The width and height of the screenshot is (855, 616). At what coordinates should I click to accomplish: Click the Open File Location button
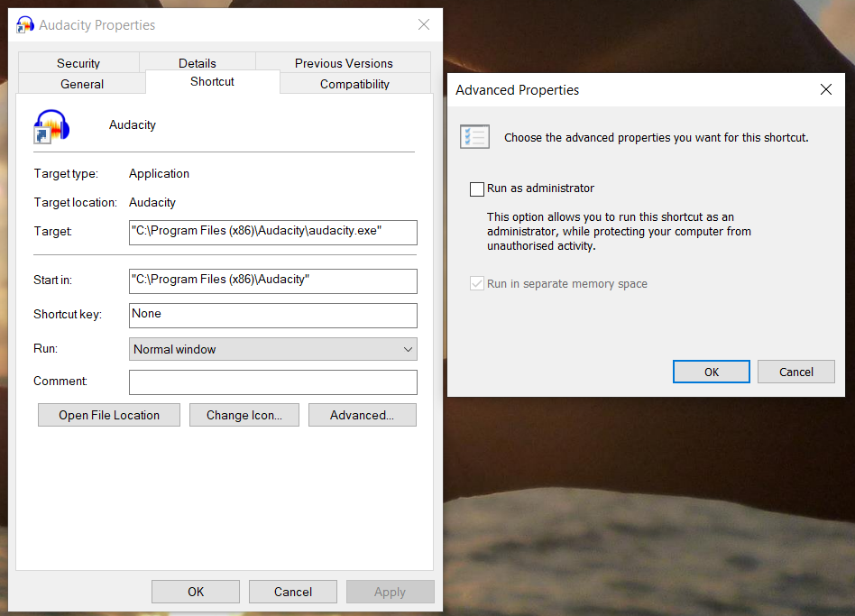tap(108, 415)
